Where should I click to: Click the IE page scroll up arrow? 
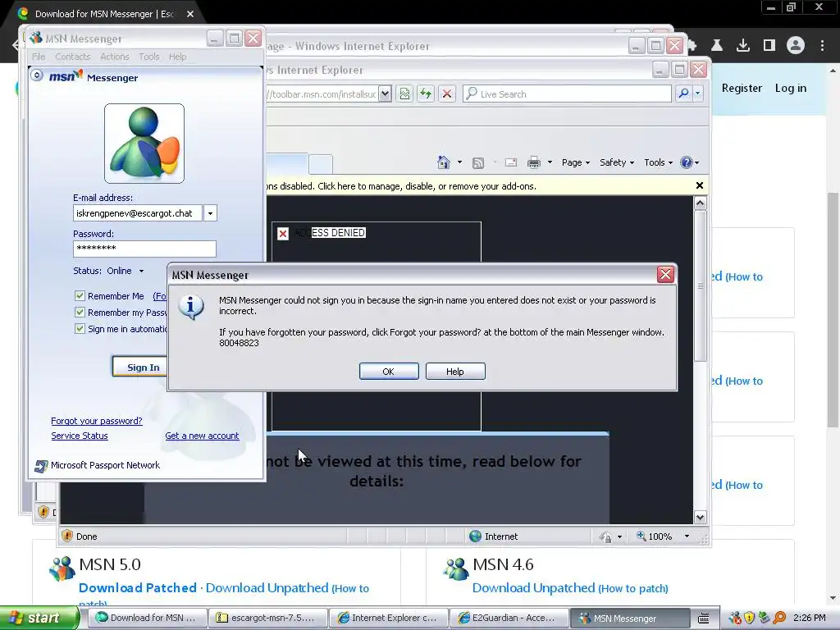[701, 203]
